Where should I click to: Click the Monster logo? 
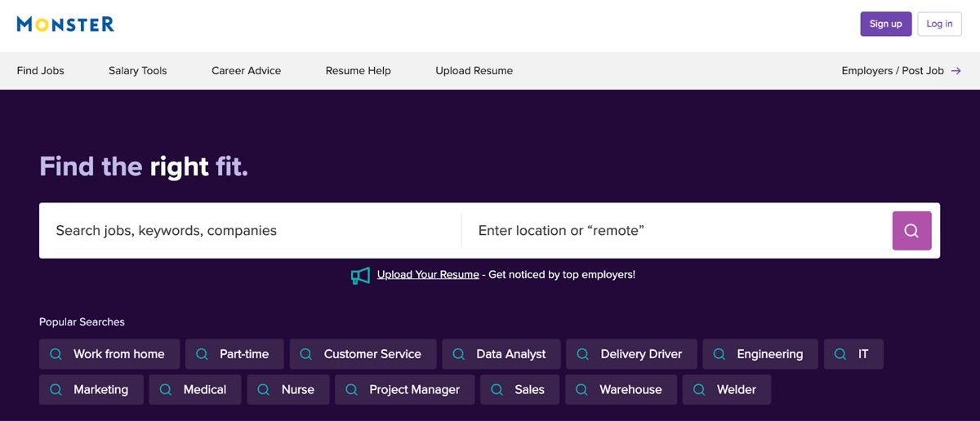[x=65, y=24]
